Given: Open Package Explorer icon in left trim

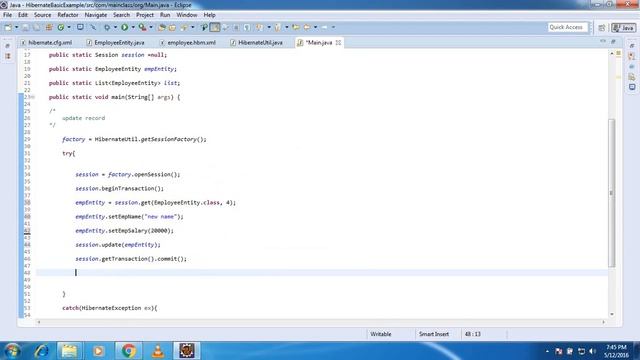Looking at the screenshot, I should tap(8, 56).
